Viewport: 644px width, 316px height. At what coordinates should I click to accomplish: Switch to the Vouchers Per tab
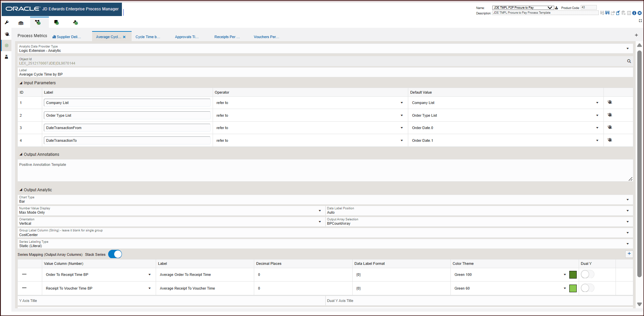click(266, 37)
